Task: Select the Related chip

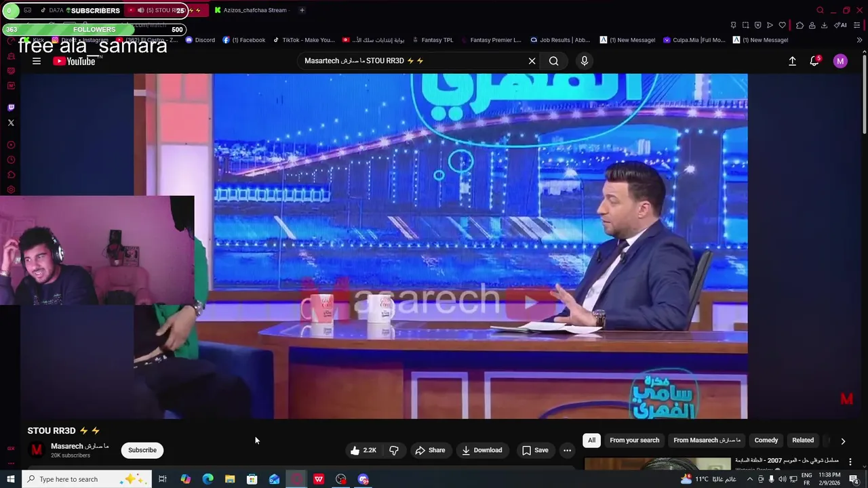Action: pos(803,440)
